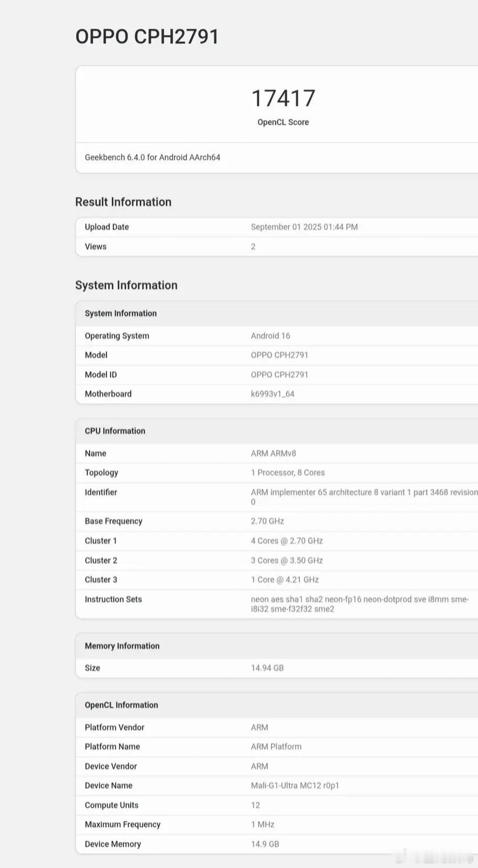Click the Cluster 1 label
Screen dimensions: 478x868
point(101,541)
